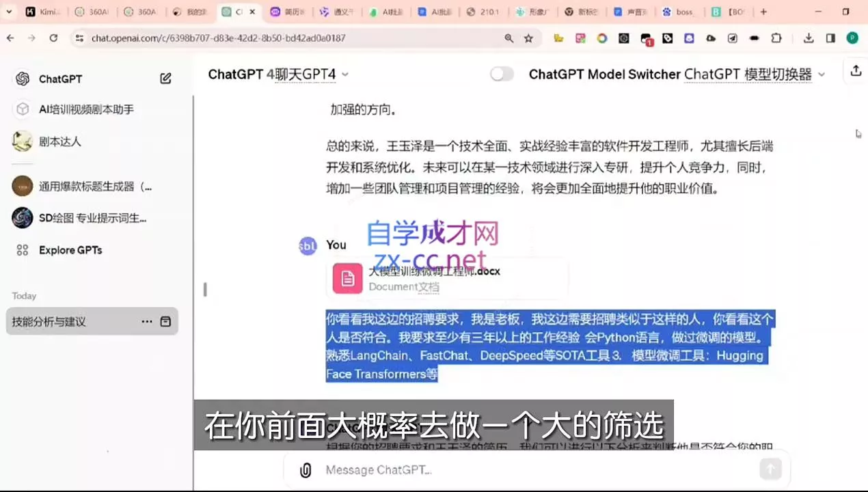
Task: Click the share/upload icon near the top right
Action: [856, 71]
